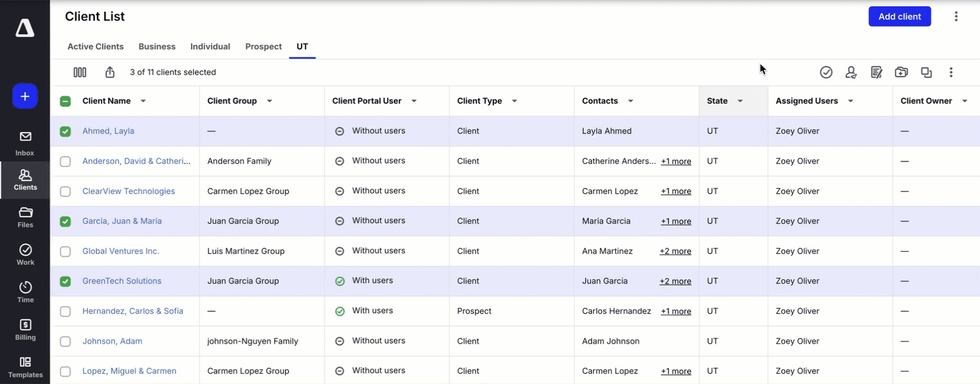Open the Work section icon

25,251
